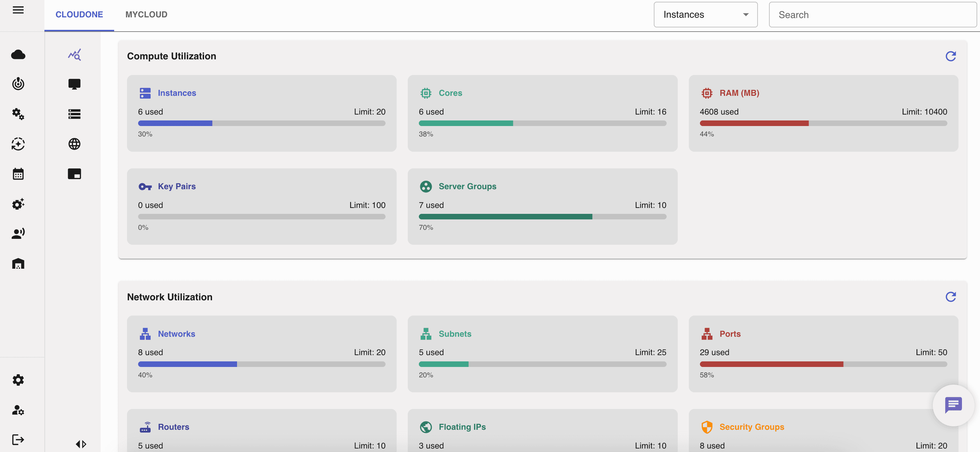The height and width of the screenshot is (452, 980).
Task: Open the Ports link
Action: tap(730, 334)
